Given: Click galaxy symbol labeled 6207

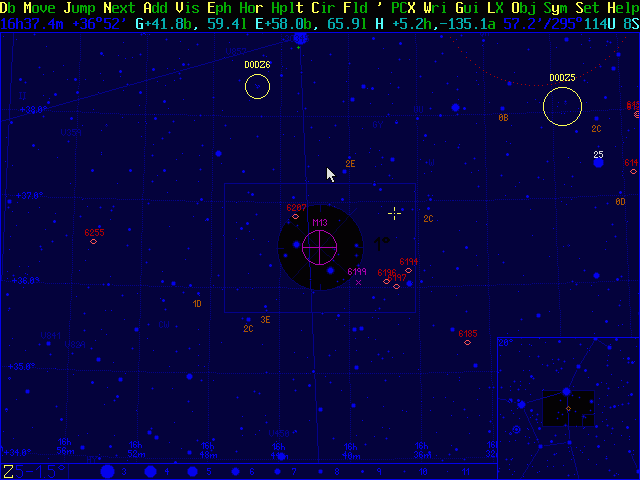Looking at the screenshot, I should point(295,216).
